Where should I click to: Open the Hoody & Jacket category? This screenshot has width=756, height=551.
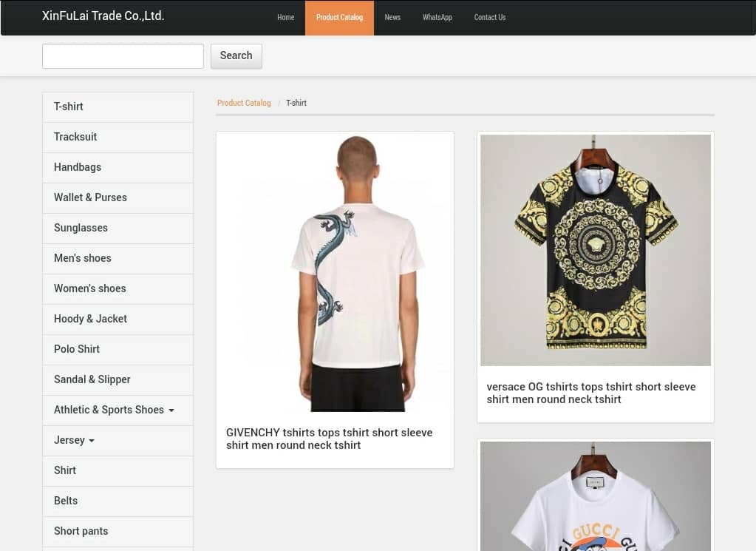tap(118, 320)
